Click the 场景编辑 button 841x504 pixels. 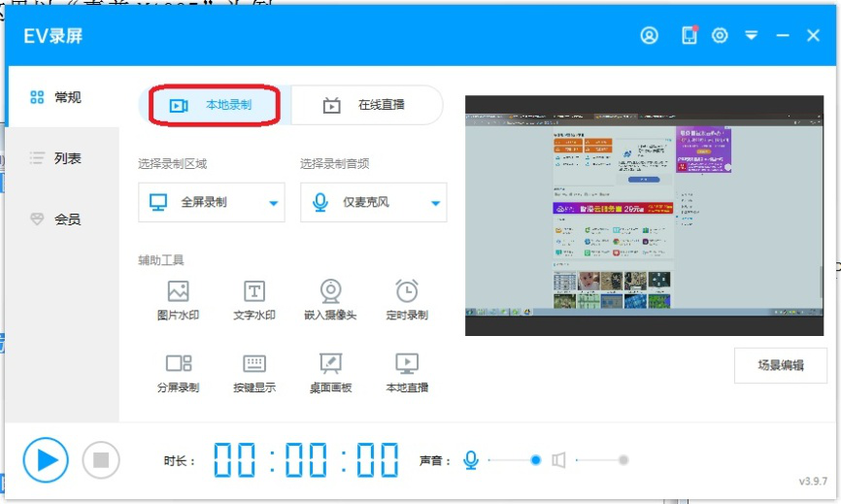click(781, 366)
